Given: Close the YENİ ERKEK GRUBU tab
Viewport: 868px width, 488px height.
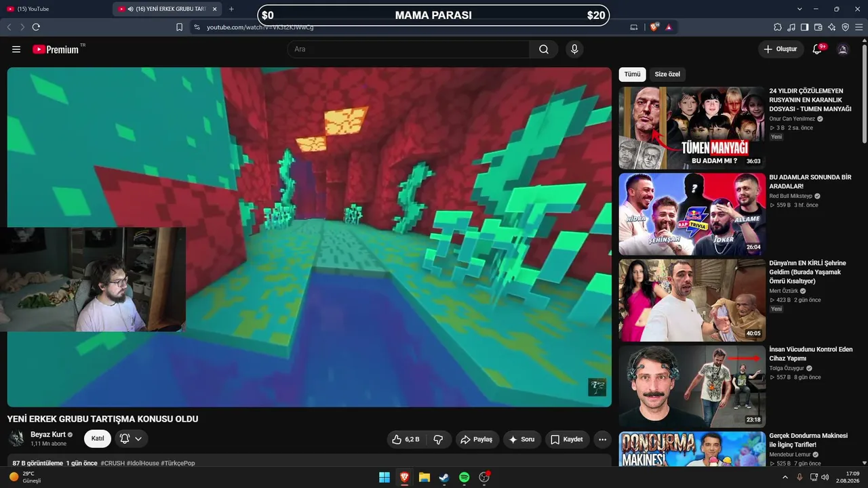Looking at the screenshot, I should click(215, 9).
